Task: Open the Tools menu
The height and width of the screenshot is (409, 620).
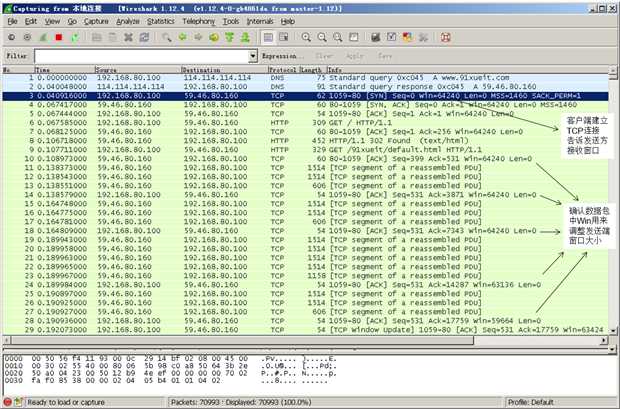Action: point(231,21)
